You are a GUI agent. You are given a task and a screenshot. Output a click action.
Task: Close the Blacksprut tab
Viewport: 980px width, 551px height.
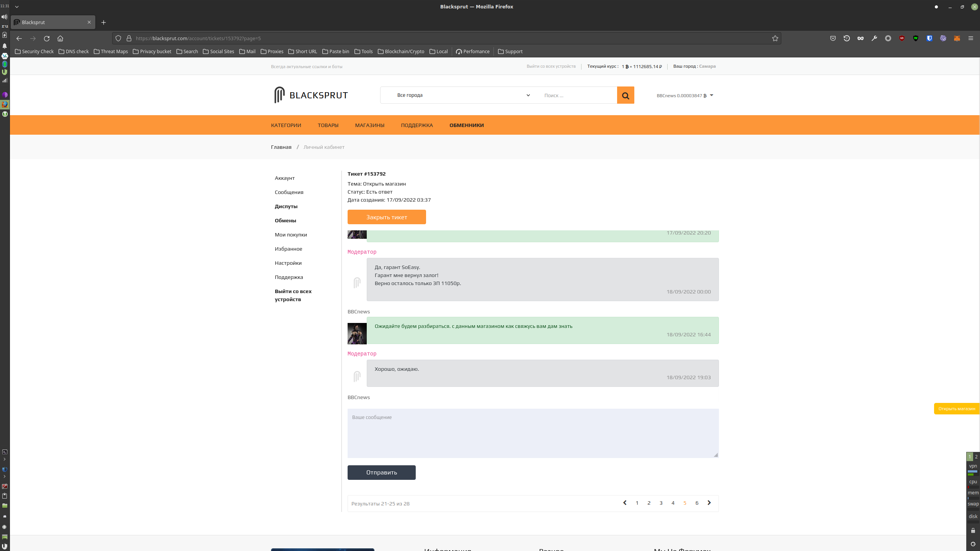pos(89,22)
